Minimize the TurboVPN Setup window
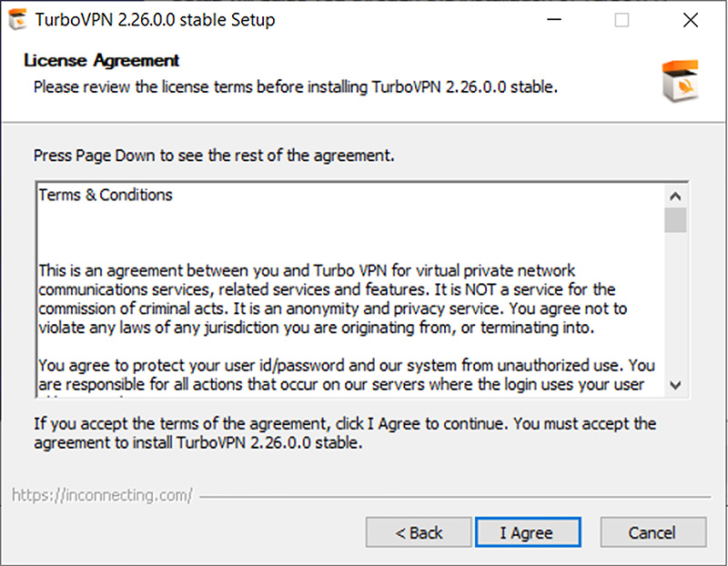 point(554,20)
